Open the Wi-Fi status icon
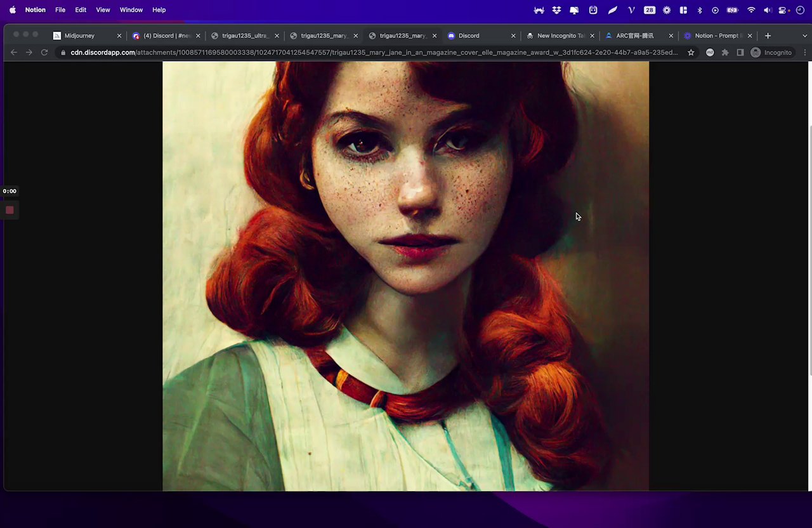The width and height of the screenshot is (812, 528). pos(751,10)
